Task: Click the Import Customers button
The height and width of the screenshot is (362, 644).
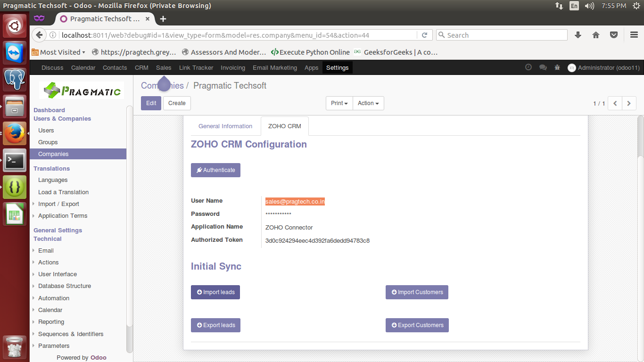Action: 417,292
